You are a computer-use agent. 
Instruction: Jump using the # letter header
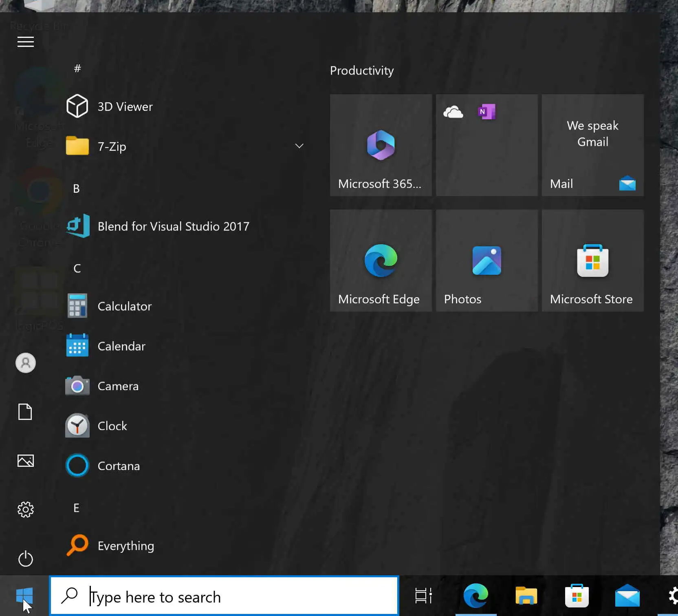[x=77, y=68]
